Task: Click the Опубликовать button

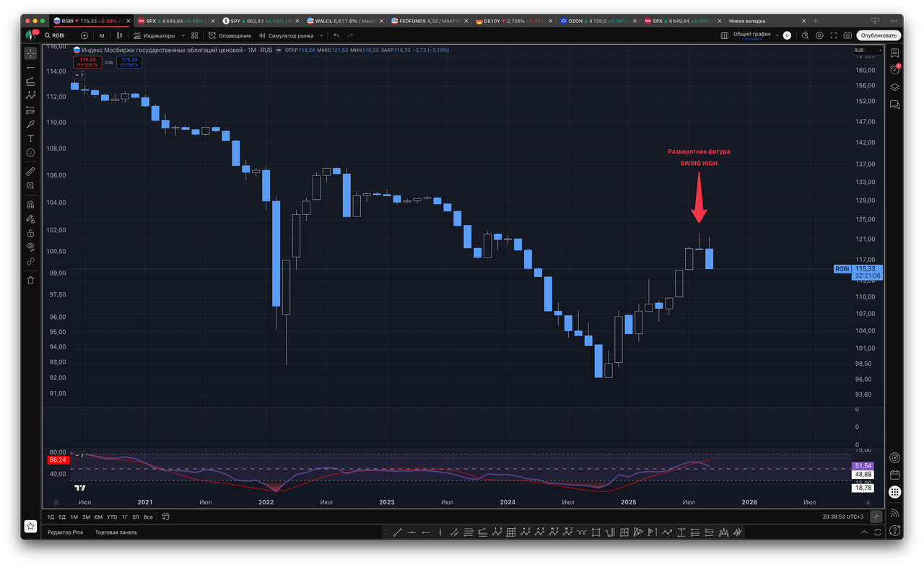Action: pyautogui.click(x=879, y=35)
